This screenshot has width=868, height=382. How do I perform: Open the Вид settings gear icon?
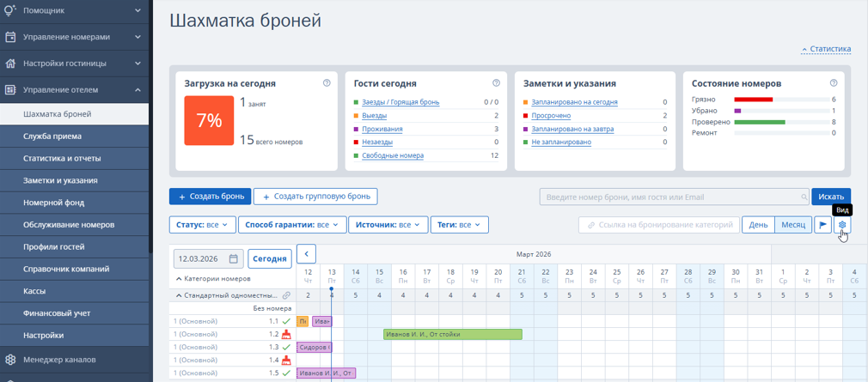click(x=842, y=225)
